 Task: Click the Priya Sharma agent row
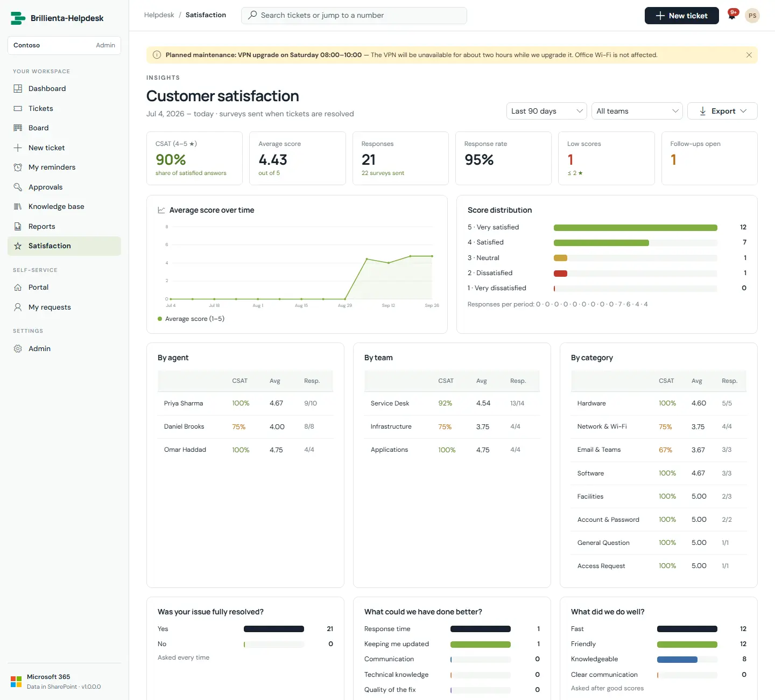coord(245,403)
